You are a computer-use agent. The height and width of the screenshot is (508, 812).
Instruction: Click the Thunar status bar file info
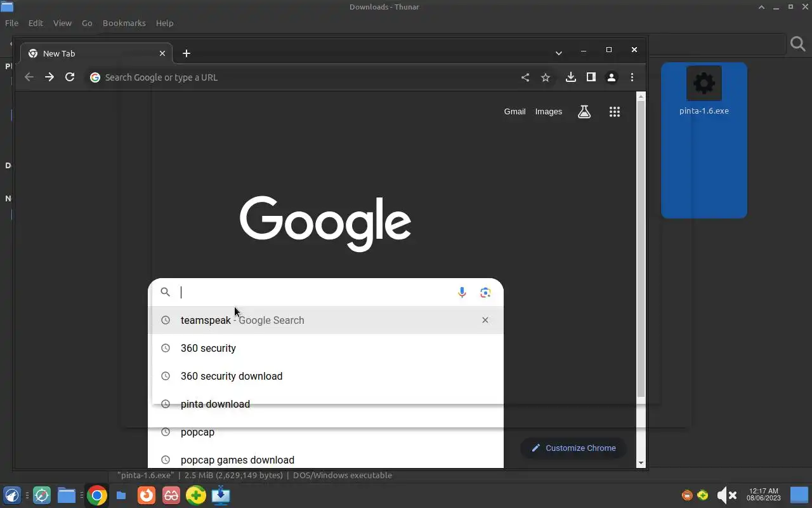pyautogui.click(x=254, y=475)
